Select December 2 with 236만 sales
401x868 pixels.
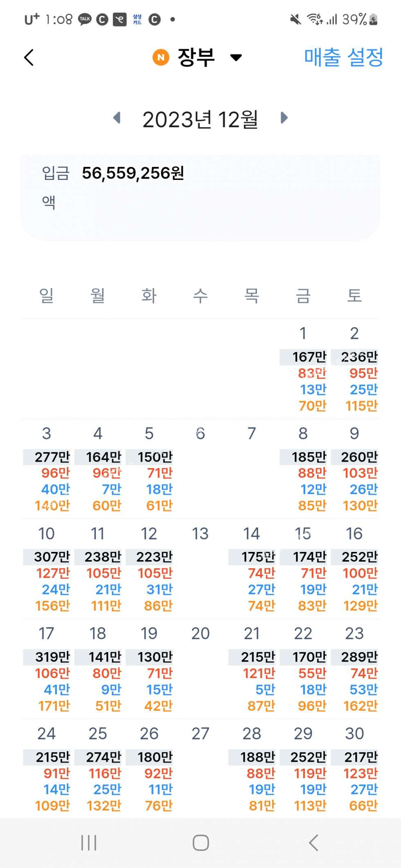click(354, 368)
